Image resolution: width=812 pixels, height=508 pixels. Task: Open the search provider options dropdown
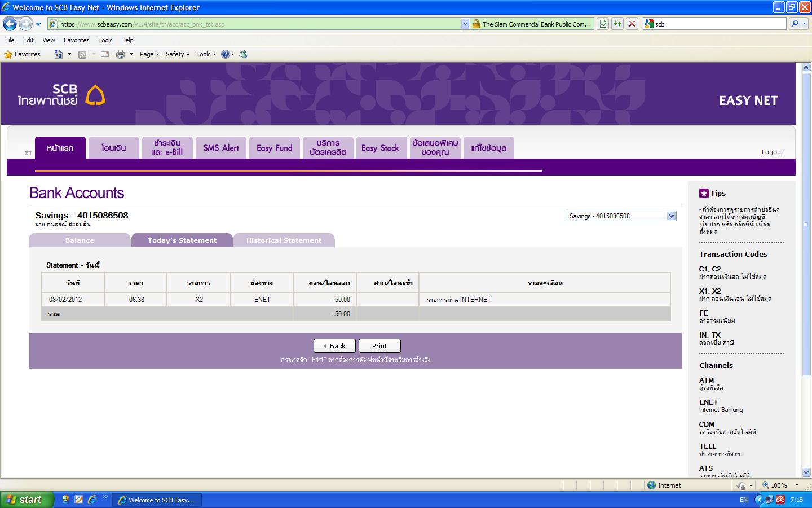click(805, 24)
